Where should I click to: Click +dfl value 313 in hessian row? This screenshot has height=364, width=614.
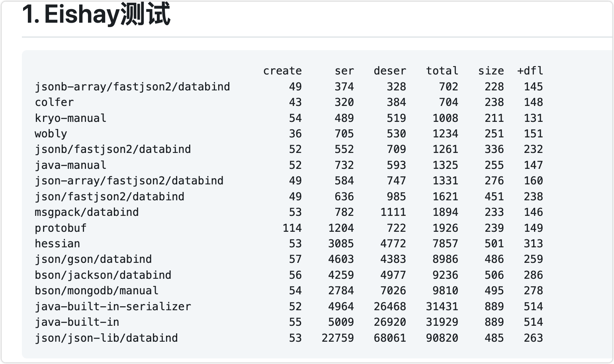tap(533, 244)
